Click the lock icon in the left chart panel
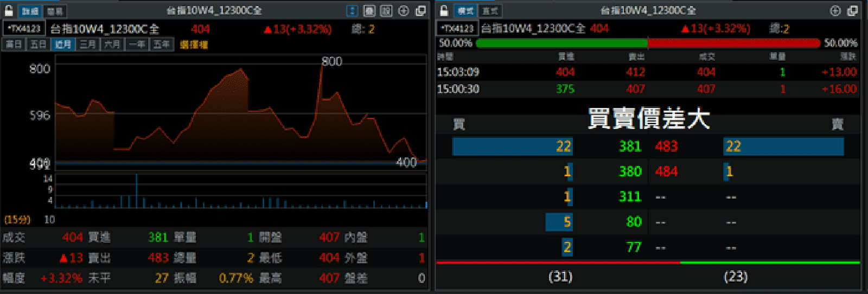The width and height of the screenshot is (868, 294). click(x=9, y=11)
